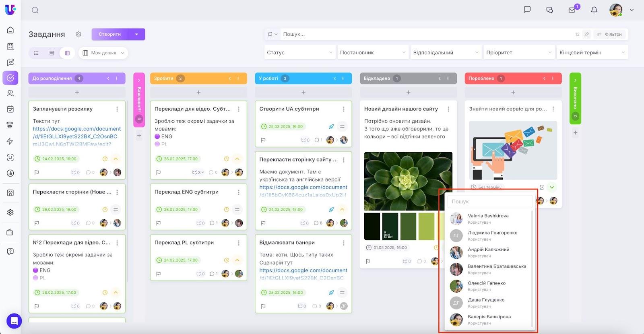The height and width of the screenshot is (334, 644).
Task: Add a task to У роботі column
Action: pyautogui.click(x=303, y=92)
